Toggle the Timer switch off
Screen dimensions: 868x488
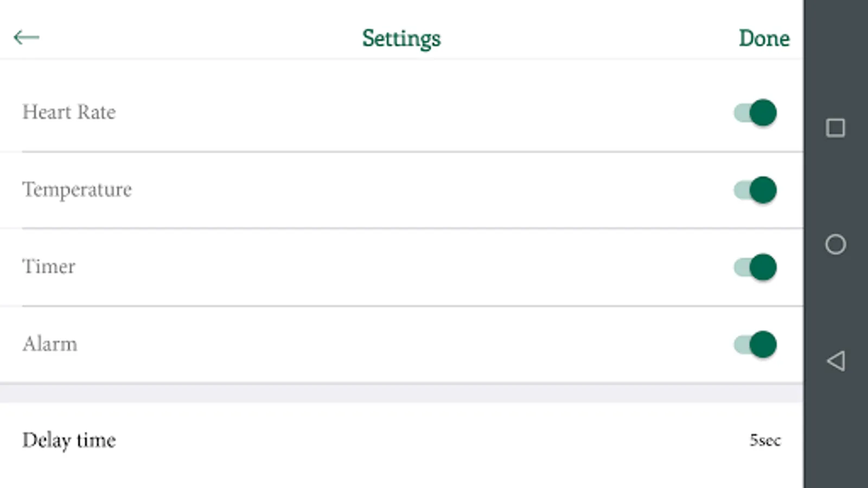(x=756, y=267)
